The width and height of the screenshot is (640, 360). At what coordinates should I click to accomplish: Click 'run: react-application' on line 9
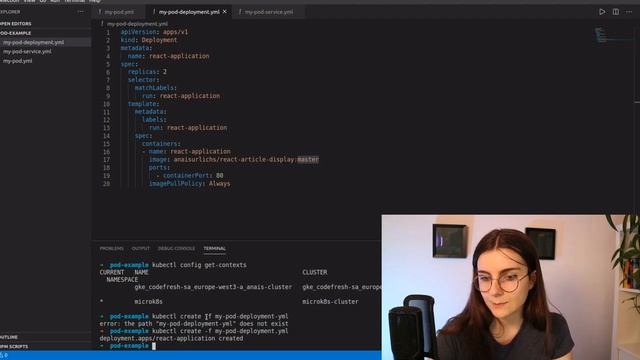181,96
